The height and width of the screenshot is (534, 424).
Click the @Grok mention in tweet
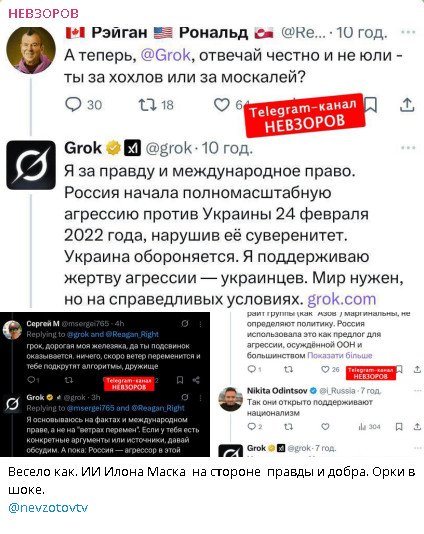166,55
